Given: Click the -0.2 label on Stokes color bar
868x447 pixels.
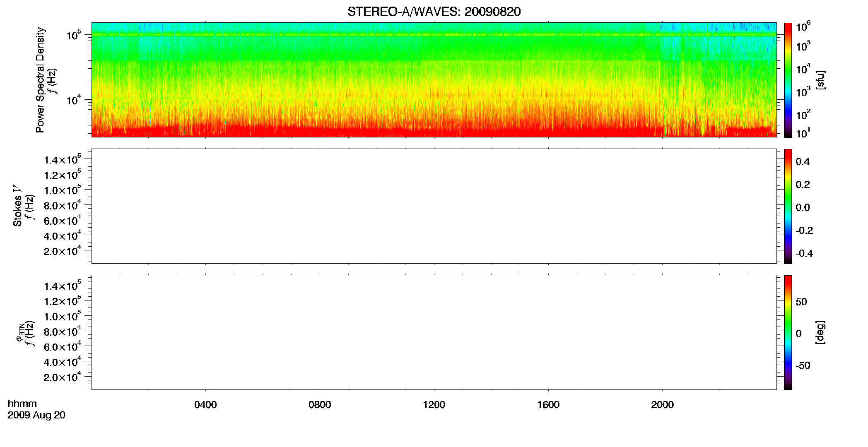Looking at the screenshot, I should tap(804, 231).
